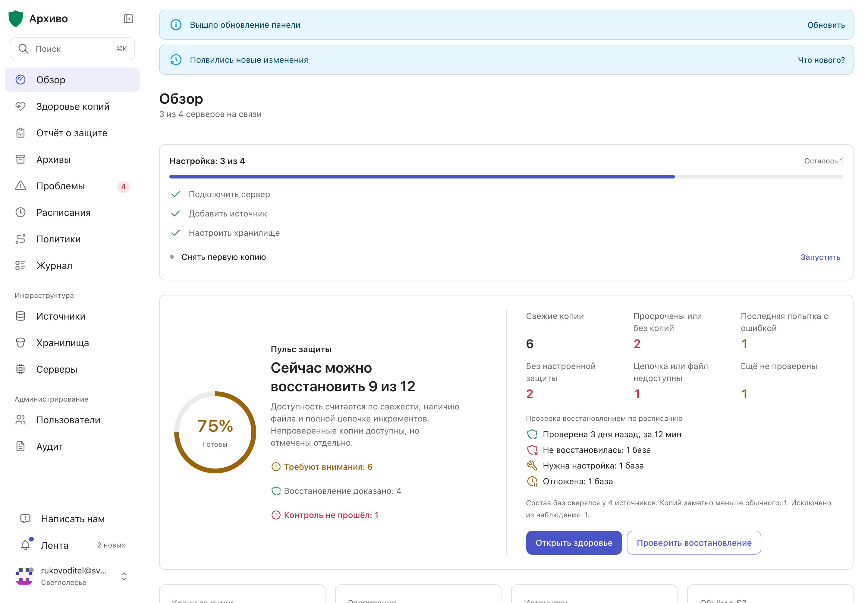Click the user avatar thumbnail
The height and width of the screenshot is (603, 868).
click(x=24, y=576)
